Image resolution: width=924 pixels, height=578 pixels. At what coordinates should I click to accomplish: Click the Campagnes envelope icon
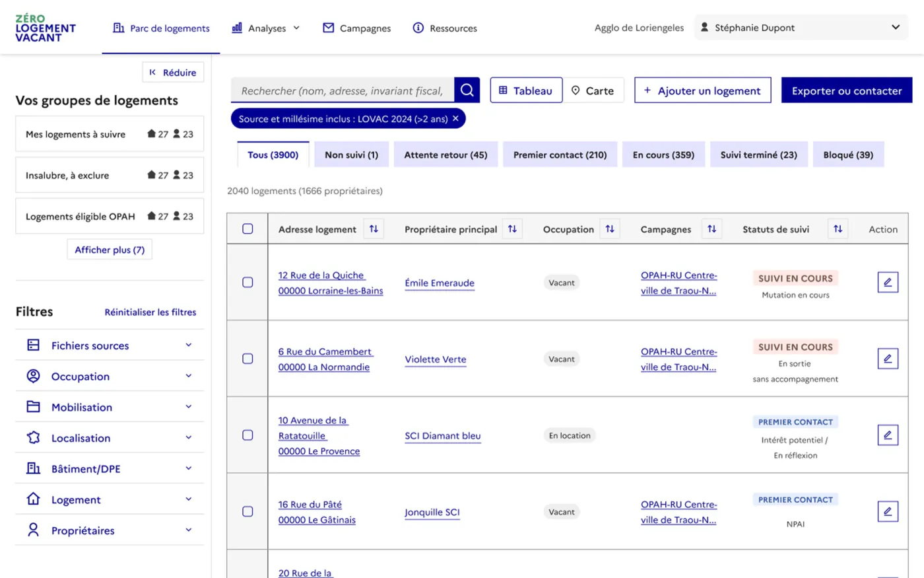pos(328,28)
